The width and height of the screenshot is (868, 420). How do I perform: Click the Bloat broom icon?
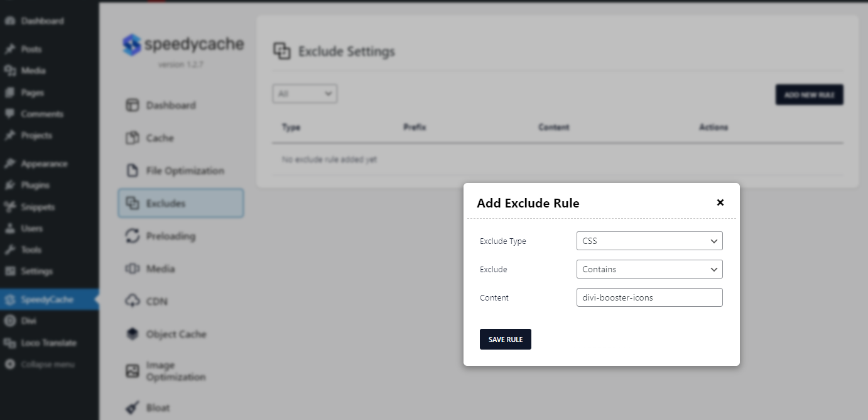coord(132,407)
